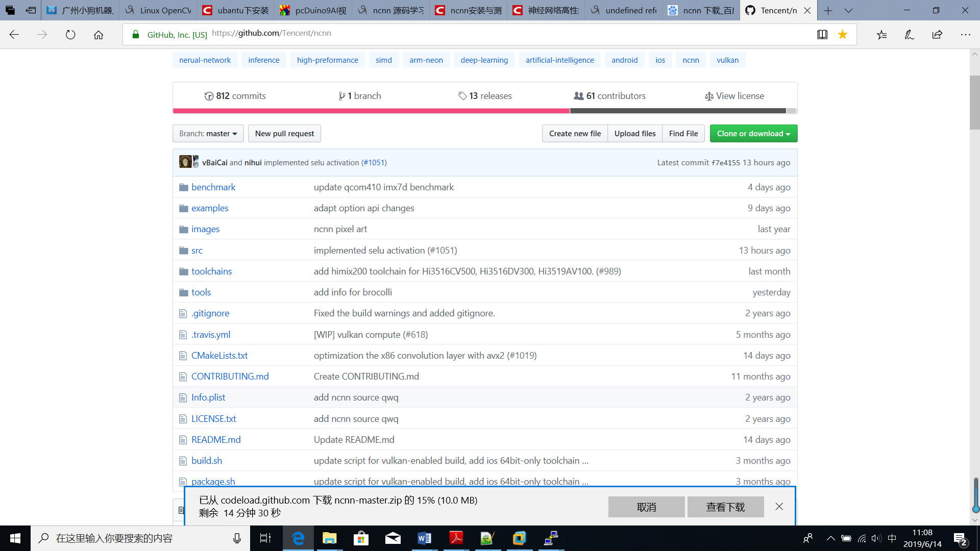Open the browser tab list chevron
The height and width of the screenshot is (551, 980).
click(848, 10)
